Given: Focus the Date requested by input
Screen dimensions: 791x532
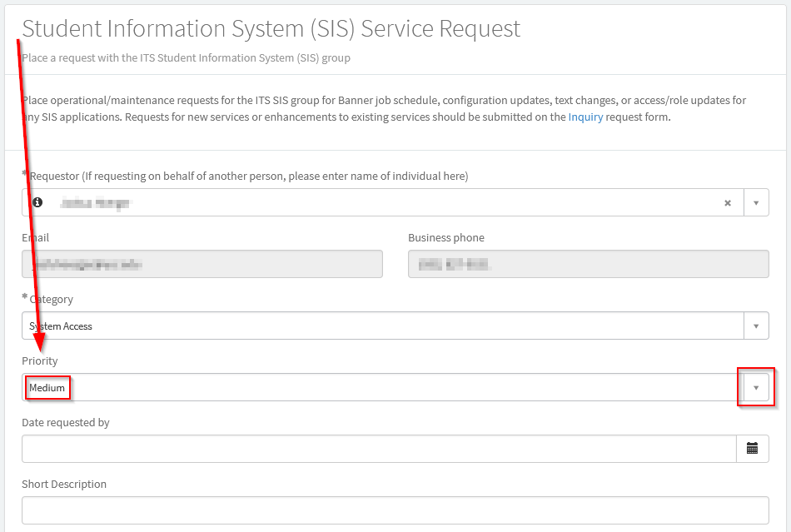Looking at the screenshot, I should point(379,449).
